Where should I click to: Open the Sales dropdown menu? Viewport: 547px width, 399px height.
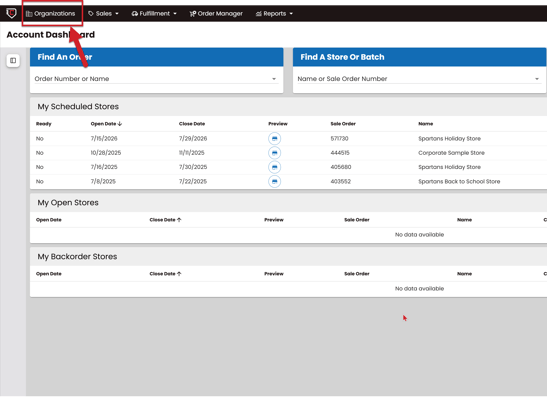pyautogui.click(x=103, y=14)
